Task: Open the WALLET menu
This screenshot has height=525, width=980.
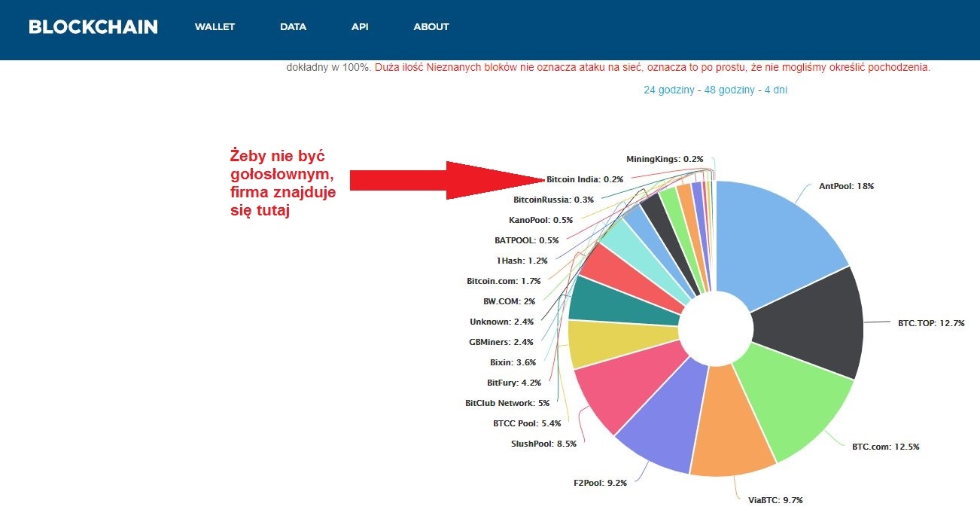Action: tap(215, 27)
